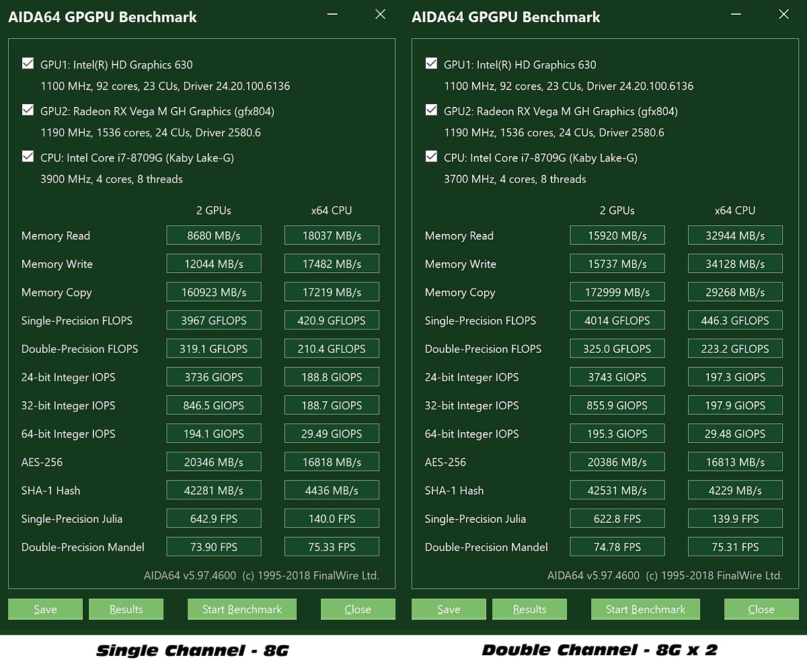Select the 194.1 GIOPS 64-bit integer value

(x=214, y=433)
